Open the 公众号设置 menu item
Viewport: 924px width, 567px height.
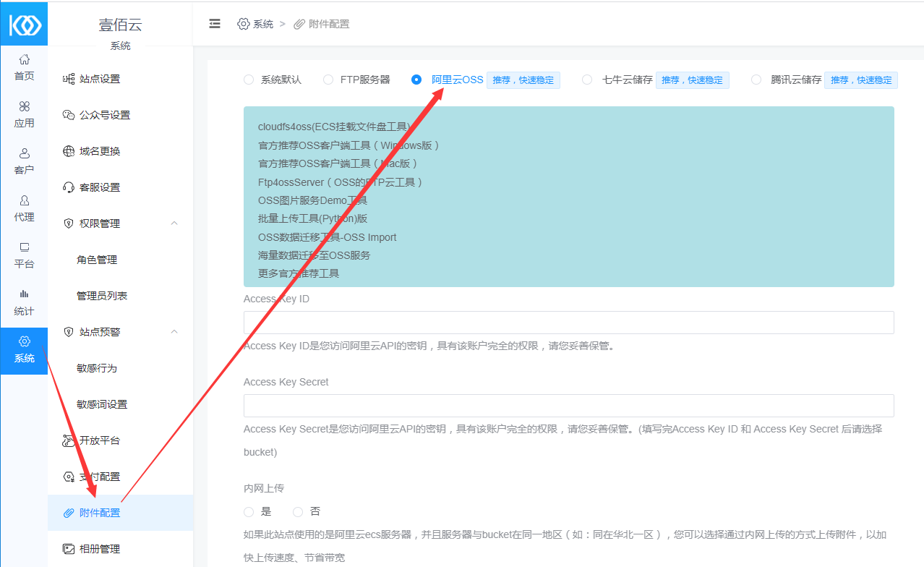click(x=121, y=115)
